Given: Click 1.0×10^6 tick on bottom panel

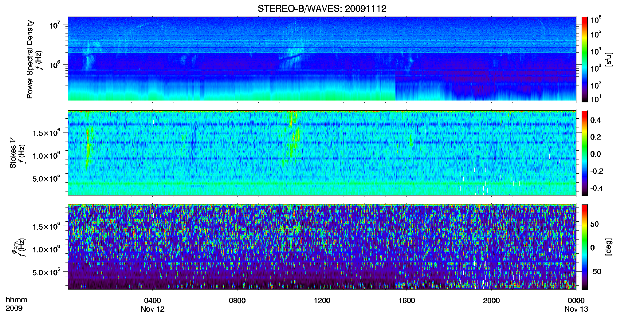Looking at the screenshot, I should (46, 249).
